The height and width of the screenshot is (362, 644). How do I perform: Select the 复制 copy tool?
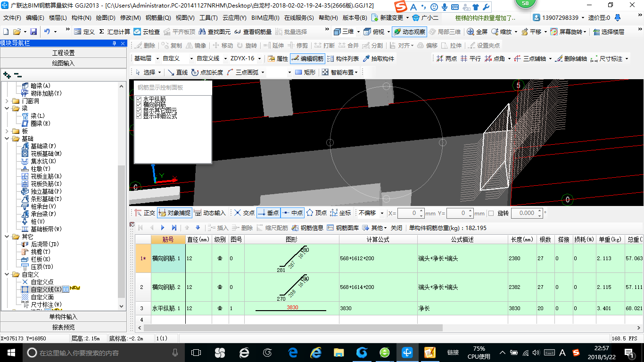(172, 45)
